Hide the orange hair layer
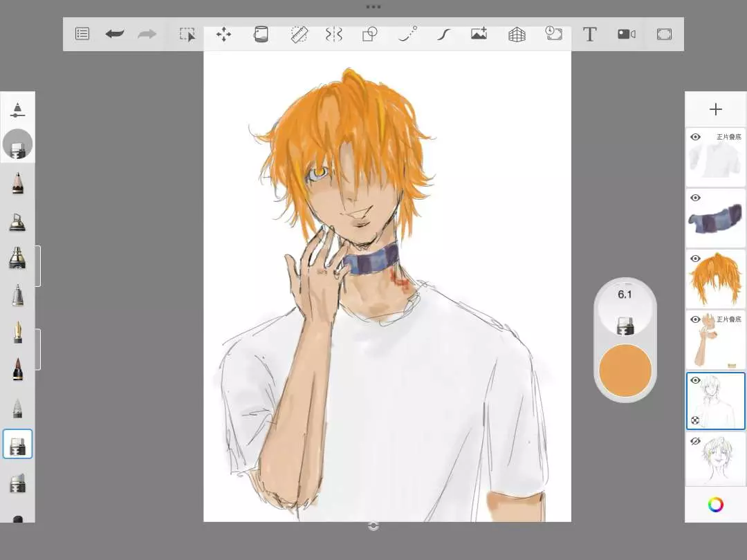Screen dimensions: 747x560 [x=696, y=259]
